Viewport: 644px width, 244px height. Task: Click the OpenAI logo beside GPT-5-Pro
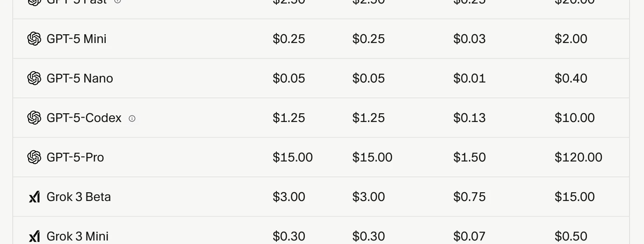[x=34, y=157]
